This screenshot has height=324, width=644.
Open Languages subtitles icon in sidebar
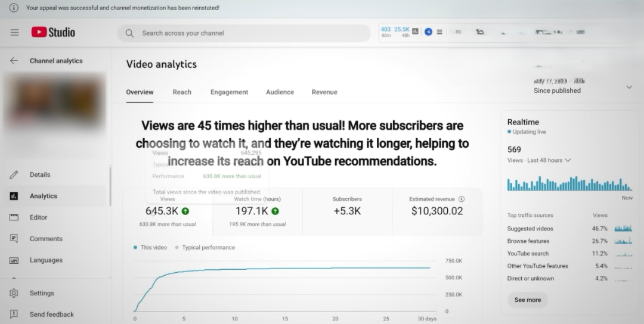click(x=14, y=260)
